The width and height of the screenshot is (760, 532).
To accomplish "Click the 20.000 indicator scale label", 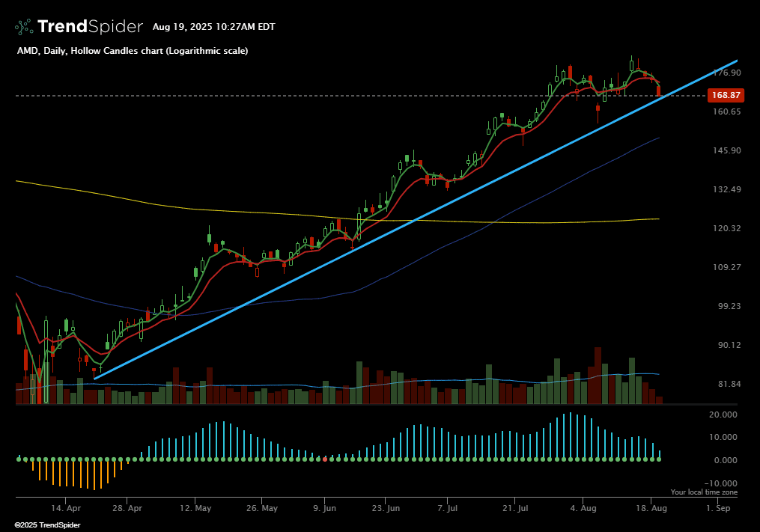I will (723, 414).
